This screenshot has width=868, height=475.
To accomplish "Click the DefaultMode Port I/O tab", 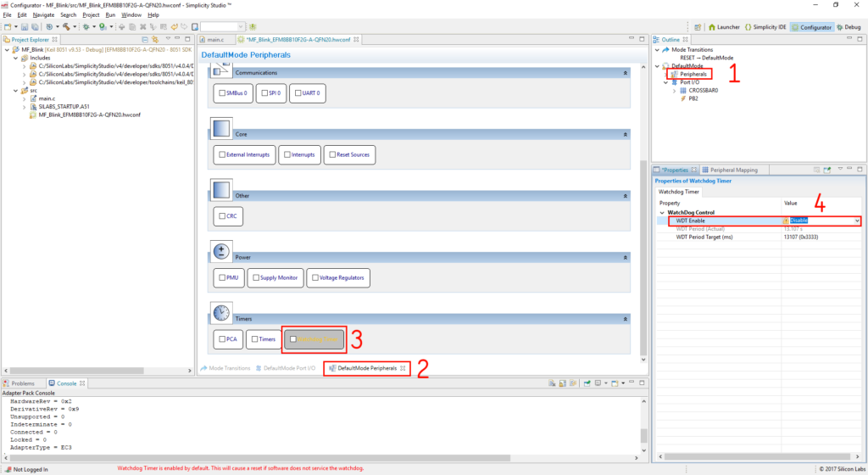I will click(x=288, y=368).
